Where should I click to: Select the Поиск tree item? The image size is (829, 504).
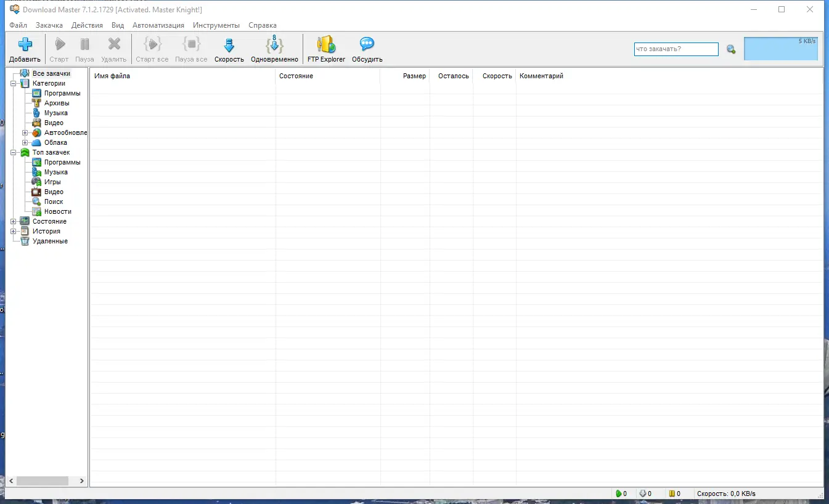coord(54,202)
